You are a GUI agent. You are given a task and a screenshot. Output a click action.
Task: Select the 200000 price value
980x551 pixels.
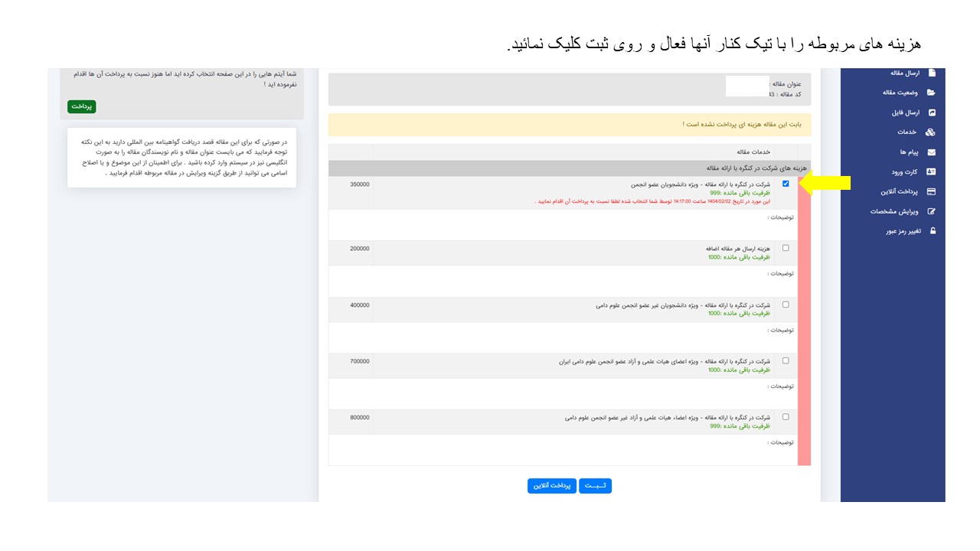tap(359, 249)
